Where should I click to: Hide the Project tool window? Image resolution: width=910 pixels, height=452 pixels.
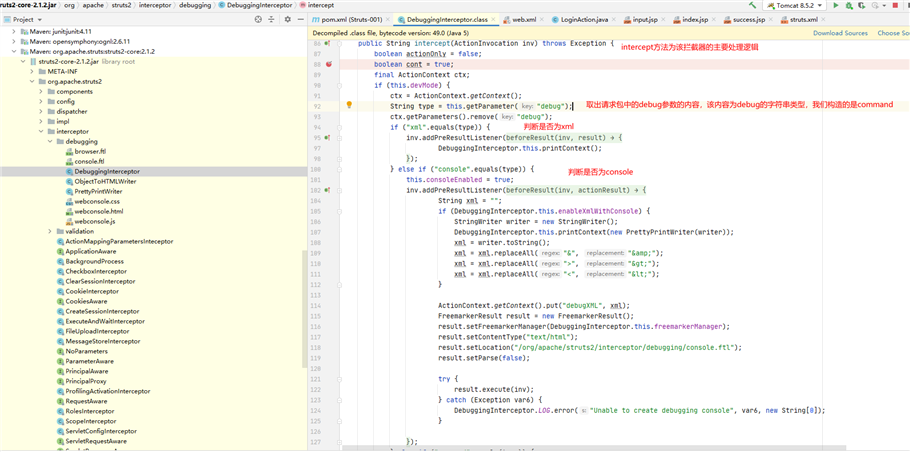point(300,19)
